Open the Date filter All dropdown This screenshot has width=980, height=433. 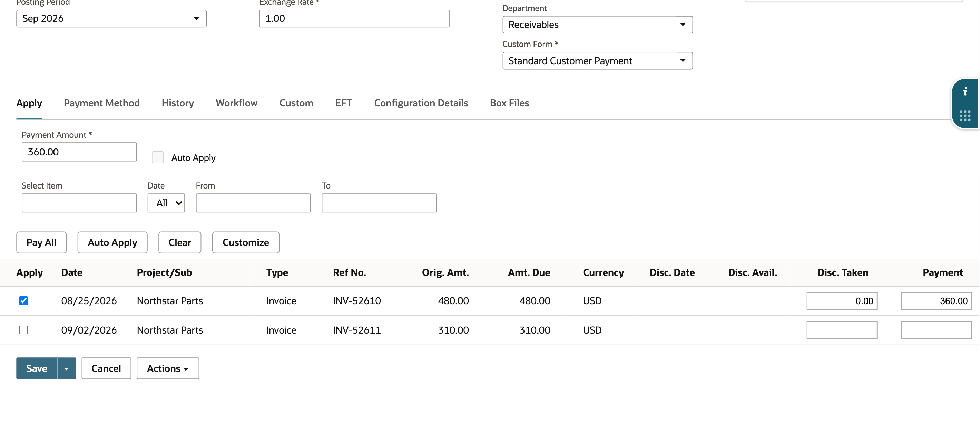166,203
